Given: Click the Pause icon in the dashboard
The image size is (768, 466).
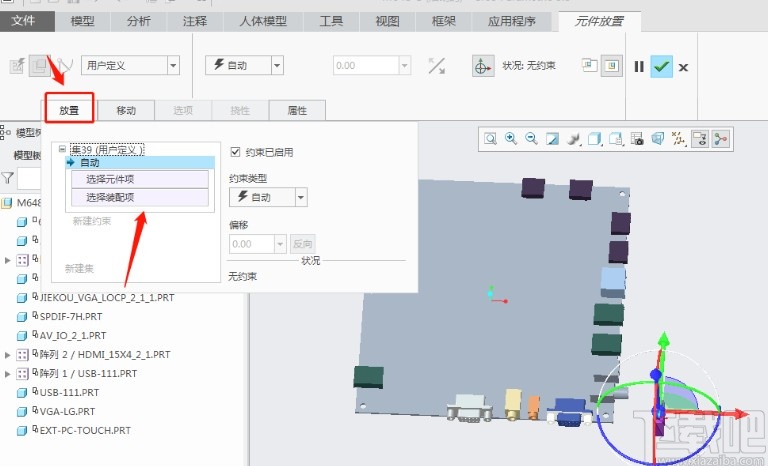Looking at the screenshot, I should pyautogui.click(x=639, y=67).
